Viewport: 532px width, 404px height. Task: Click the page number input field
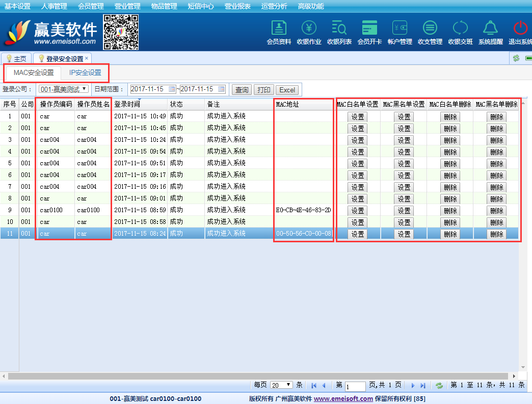(x=355, y=386)
